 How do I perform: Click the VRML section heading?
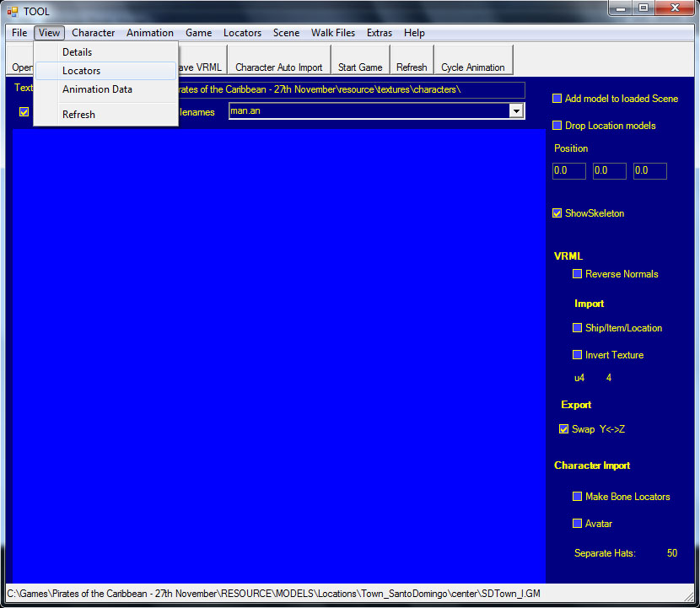tap(568, 256)
